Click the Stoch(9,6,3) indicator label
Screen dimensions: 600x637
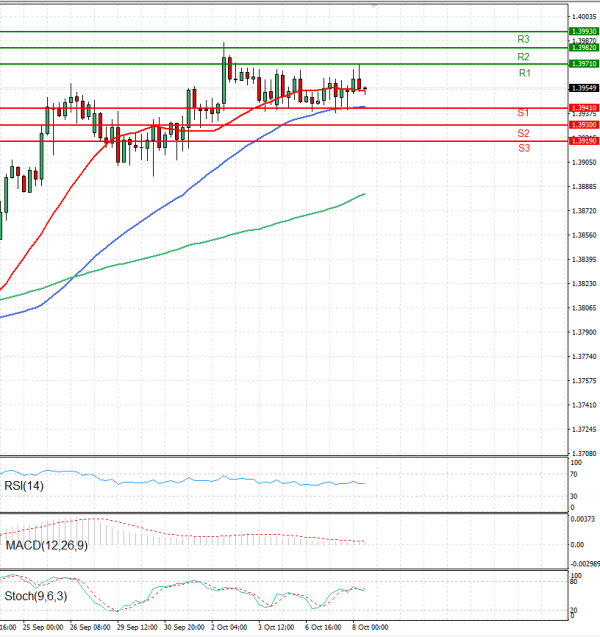pyautogui.click(x=38, y=597)
